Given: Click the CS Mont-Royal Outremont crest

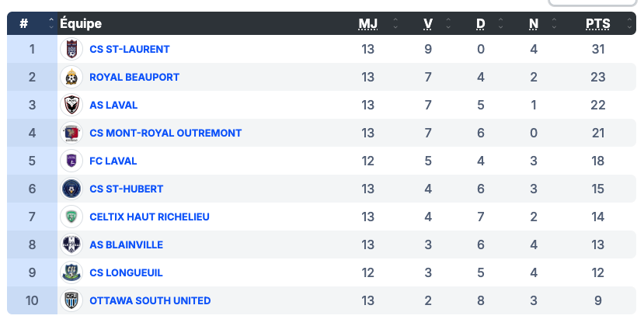Looking at the screenshot, I should [x=71, y=133].
